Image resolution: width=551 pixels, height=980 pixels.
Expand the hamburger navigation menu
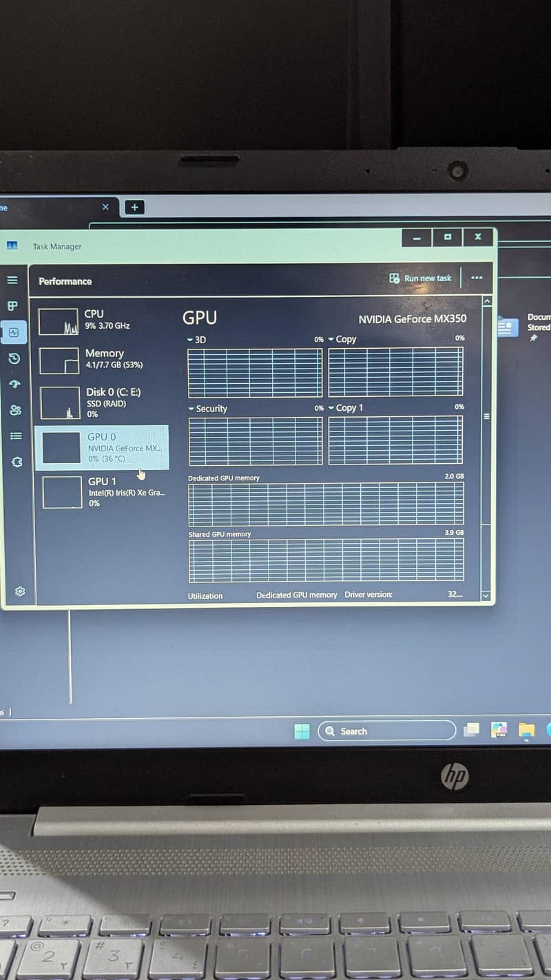point(12,280)
